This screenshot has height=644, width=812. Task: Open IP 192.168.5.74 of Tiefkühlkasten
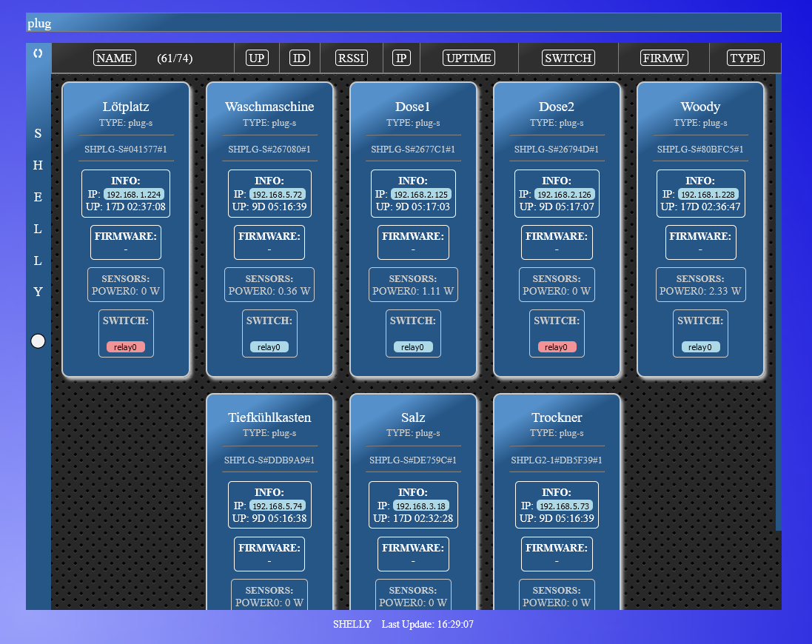[x=277, y=506]
